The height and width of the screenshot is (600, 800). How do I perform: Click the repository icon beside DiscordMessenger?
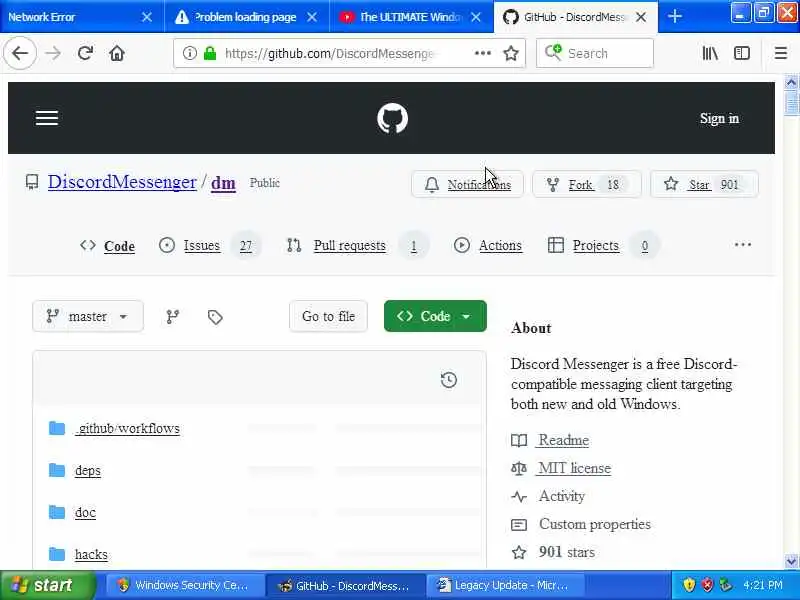pyautogui.click(x=32, y=182)
